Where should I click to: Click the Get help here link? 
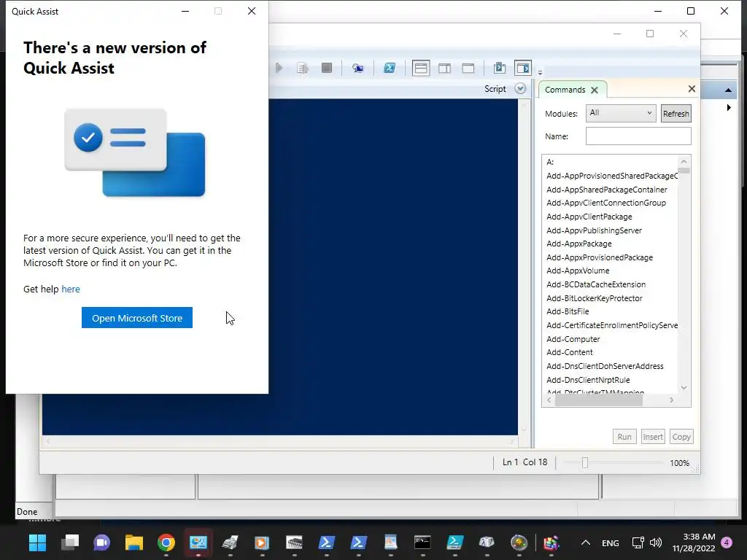[71, 289]
